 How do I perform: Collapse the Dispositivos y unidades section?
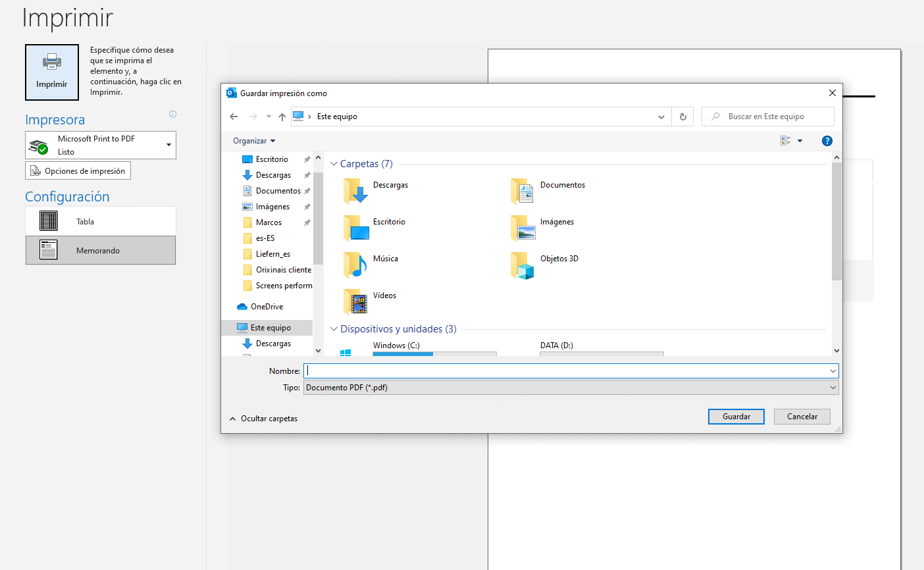(334, 328)
